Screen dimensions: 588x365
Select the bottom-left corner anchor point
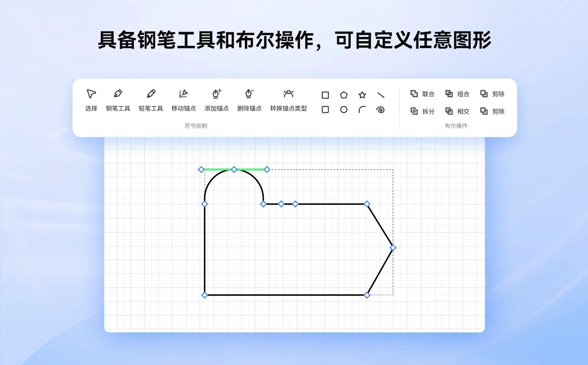coord(205,295)
